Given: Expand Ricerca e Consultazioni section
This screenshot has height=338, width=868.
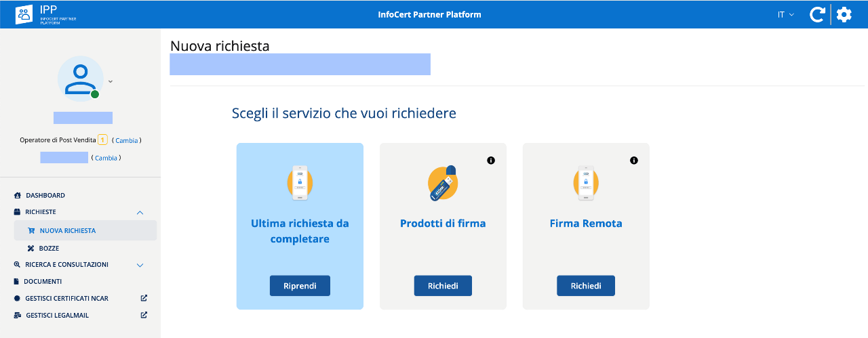Looking at the screenshot, I should click(140, 265).
